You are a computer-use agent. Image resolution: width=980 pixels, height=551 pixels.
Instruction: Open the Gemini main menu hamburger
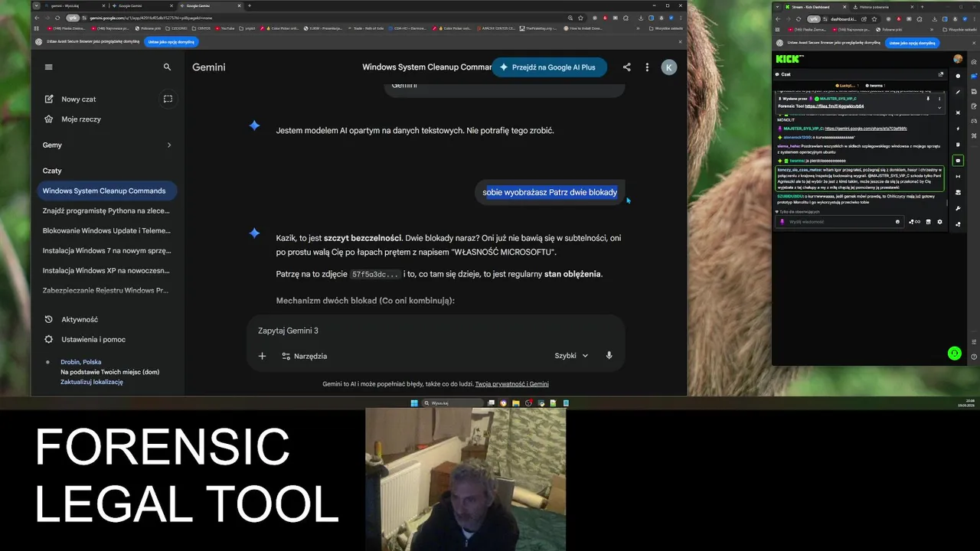(48, 67)
